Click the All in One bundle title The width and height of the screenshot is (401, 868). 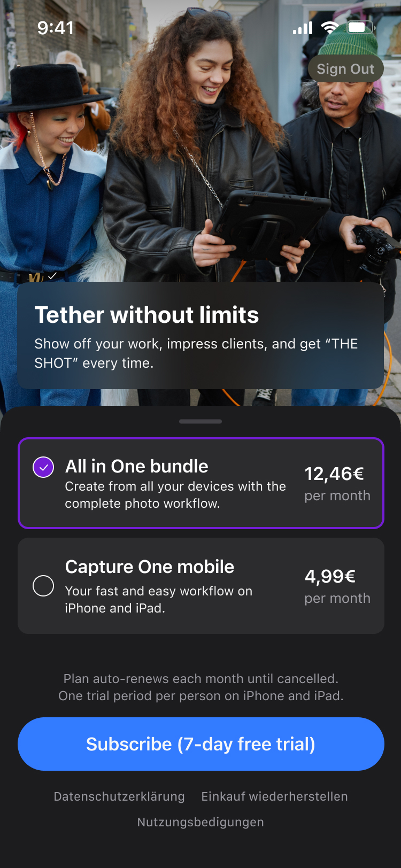(x=136, y=466)
